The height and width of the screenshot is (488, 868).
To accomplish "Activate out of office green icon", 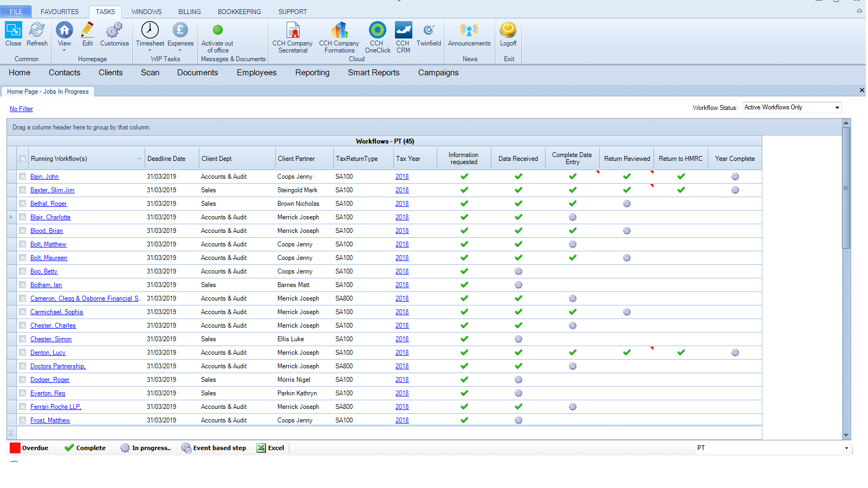I will [x=217, y=30].
